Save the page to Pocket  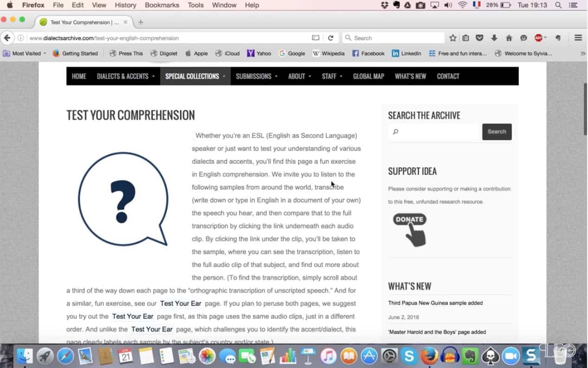pyautogui.click(x=480, y=38)
